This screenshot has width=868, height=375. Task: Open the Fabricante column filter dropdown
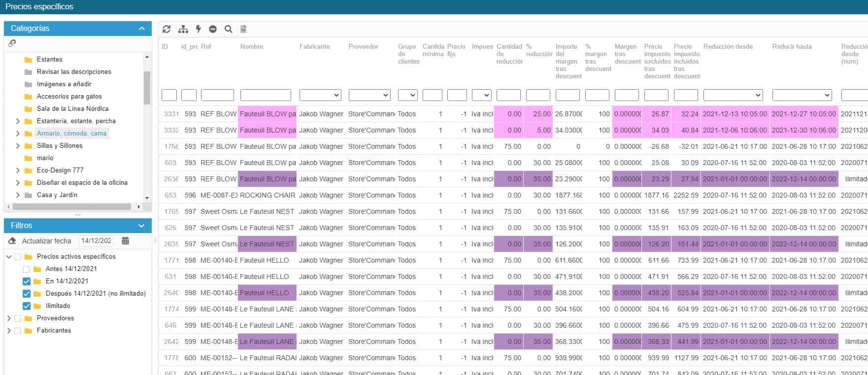[x=320, y=95]
